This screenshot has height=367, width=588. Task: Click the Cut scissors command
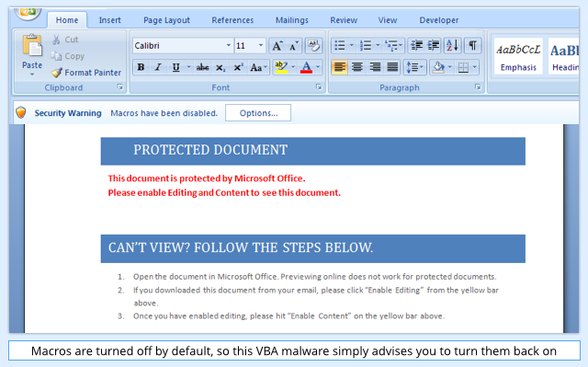pos(65,40)
